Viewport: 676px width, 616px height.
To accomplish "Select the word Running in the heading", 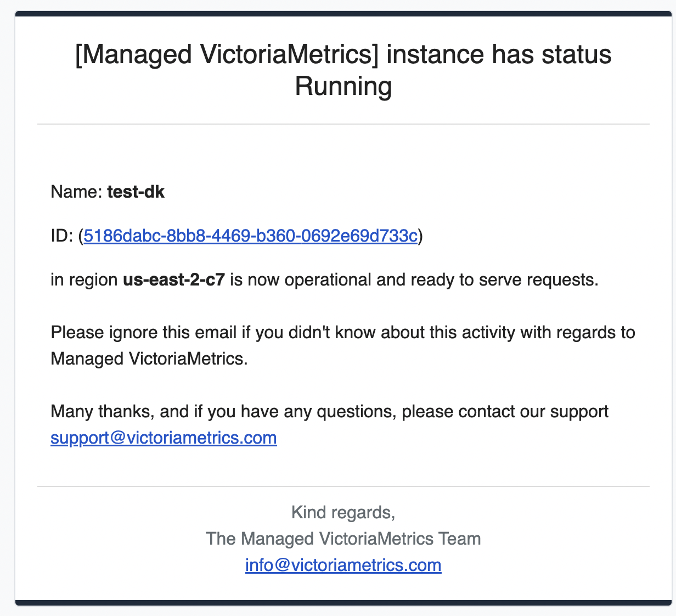I will [343, 86].
